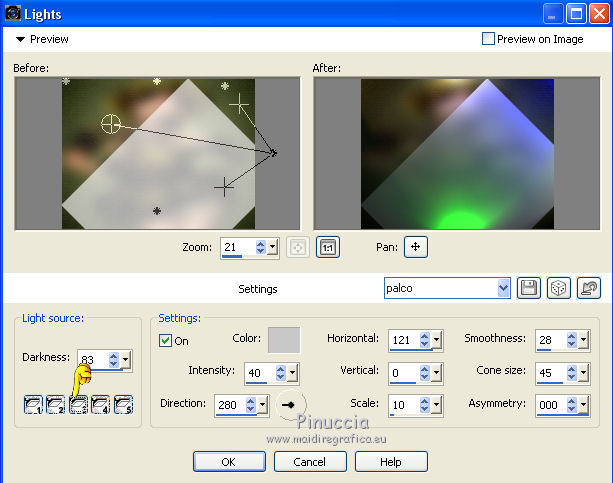Viewport: 613px width, 483px height.
Task: Click the upper crosshair light handle in Before preview
Action: coord(239,104)
